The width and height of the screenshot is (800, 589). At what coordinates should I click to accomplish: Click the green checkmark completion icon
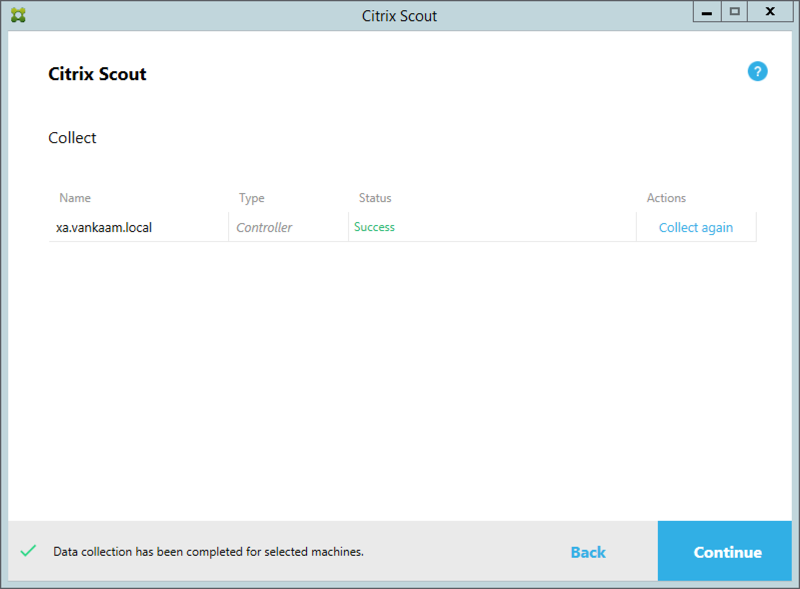coord(29,551)
